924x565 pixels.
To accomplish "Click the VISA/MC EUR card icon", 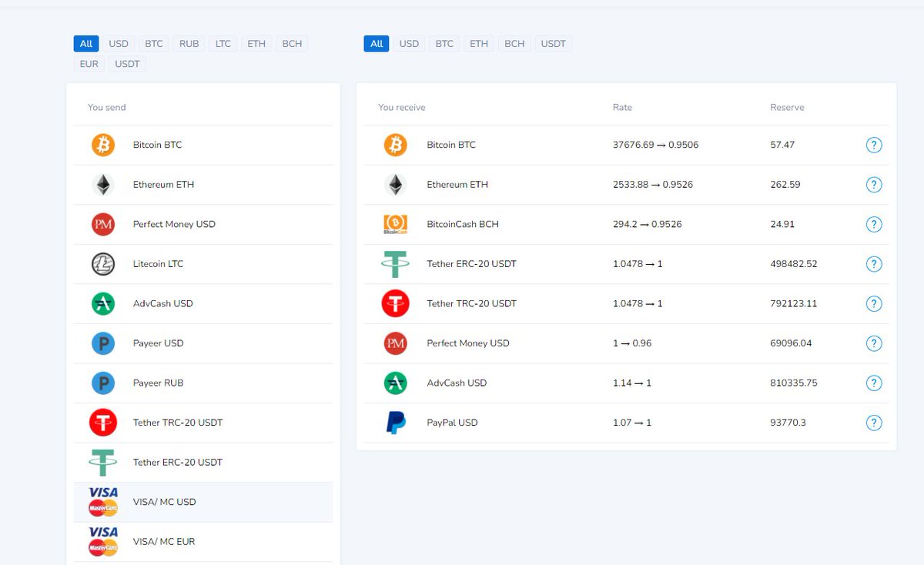I will (x=103, y=541).
